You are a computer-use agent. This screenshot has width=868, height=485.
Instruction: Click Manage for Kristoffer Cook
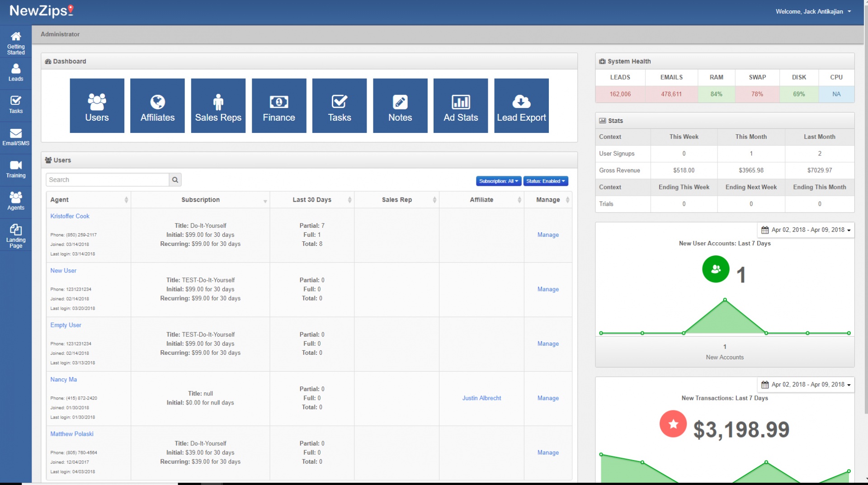point(548,235)
